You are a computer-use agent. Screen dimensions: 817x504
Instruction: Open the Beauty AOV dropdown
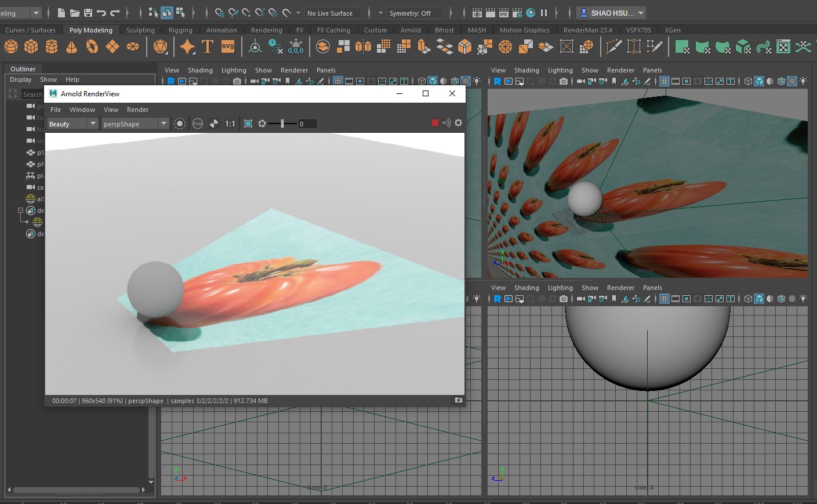[x=72, y=123]
